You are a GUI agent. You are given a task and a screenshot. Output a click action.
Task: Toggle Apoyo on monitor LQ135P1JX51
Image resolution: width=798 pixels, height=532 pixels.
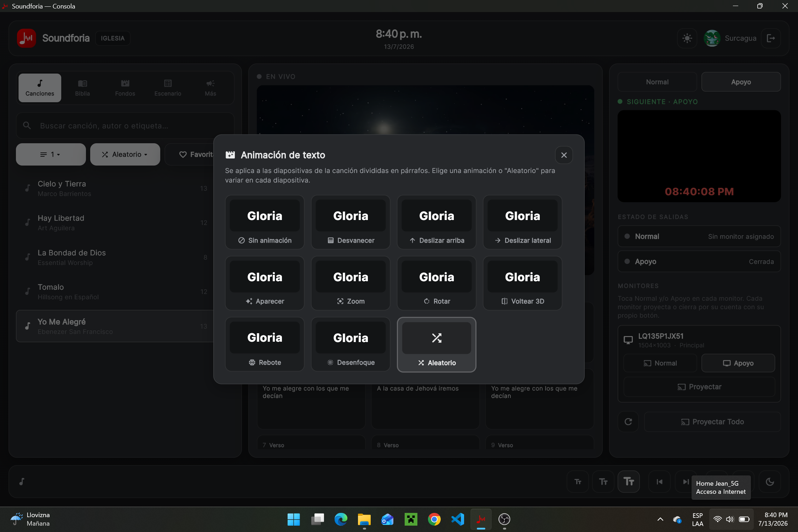738,363
